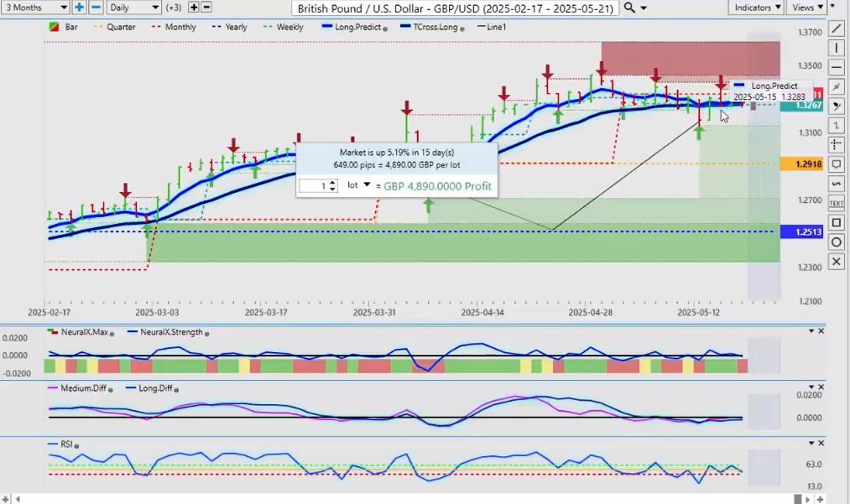The width and height of the screenshot is (850, 504).
Task: Click the TCross.Long legend settings dot
Action: 462,29
